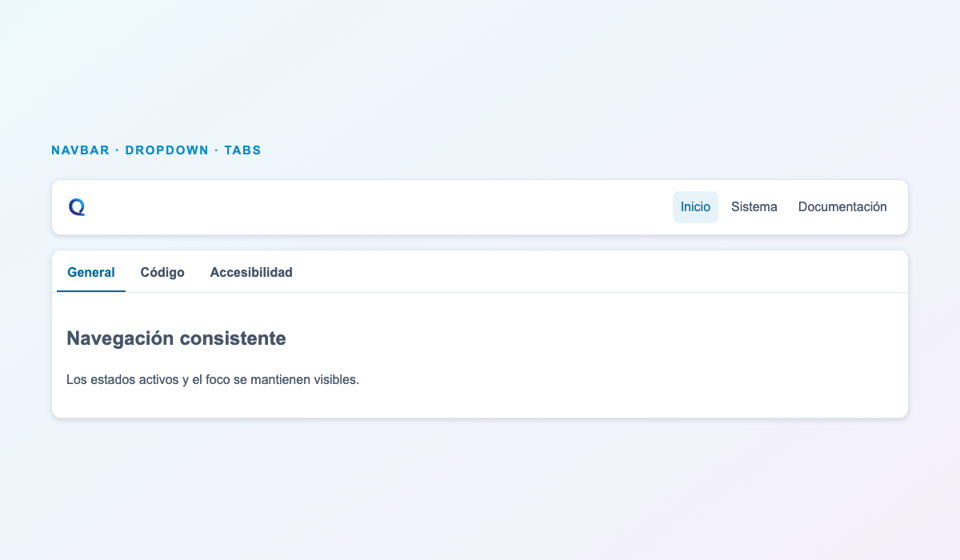This screenshot has height=560, width=960.
Task: Switch to the General tab
Action: (x=91, y=272)
